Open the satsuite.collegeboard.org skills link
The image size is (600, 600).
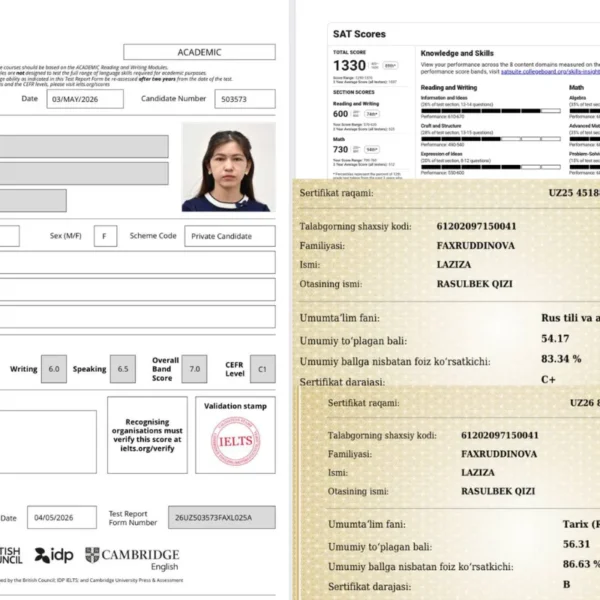550,72
